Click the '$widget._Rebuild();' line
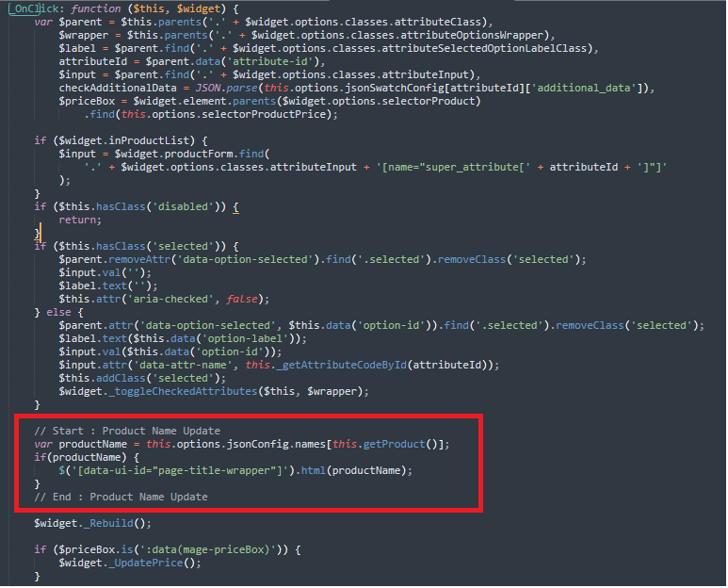 pos(92,523)
